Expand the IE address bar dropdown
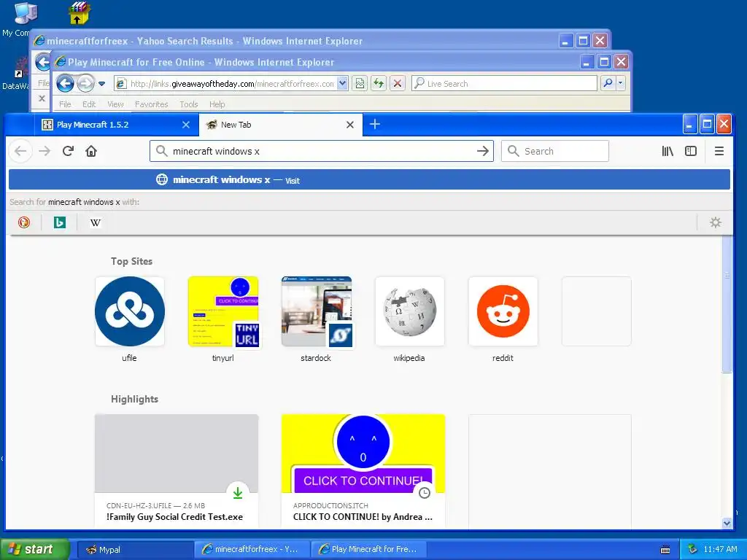The image size is (747, 560). pos(342,84)
